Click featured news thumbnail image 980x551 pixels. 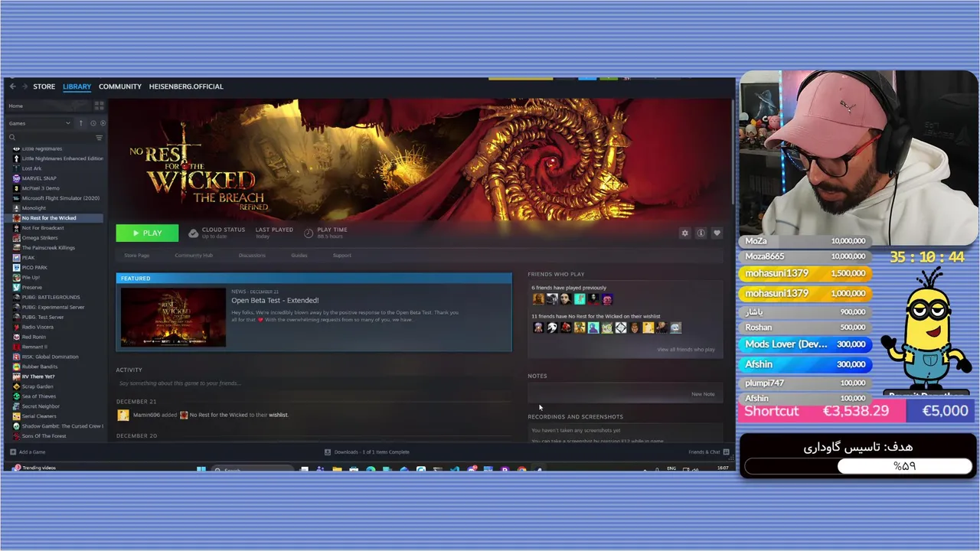tap(173, 317)
